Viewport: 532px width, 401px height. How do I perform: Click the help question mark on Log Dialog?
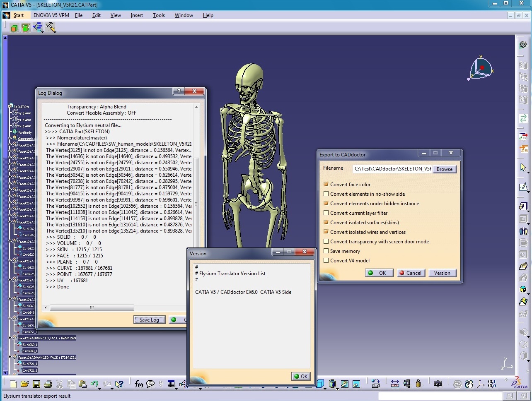coord(179,91)
